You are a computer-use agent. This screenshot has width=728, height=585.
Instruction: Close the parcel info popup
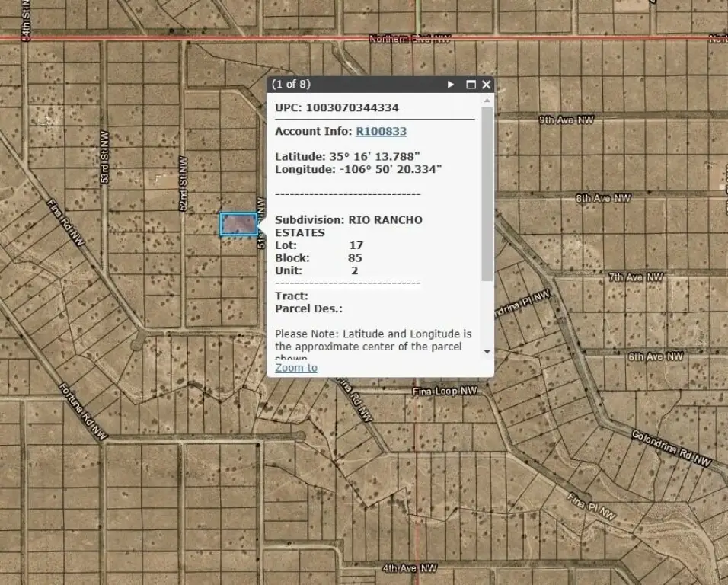487,85
